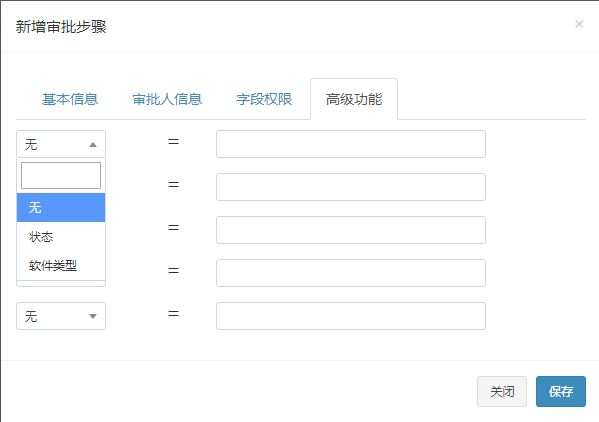Select the 高级功能 tab
Image resolution: width=599 pixels, height=422 pixels.
coord(354,99)
